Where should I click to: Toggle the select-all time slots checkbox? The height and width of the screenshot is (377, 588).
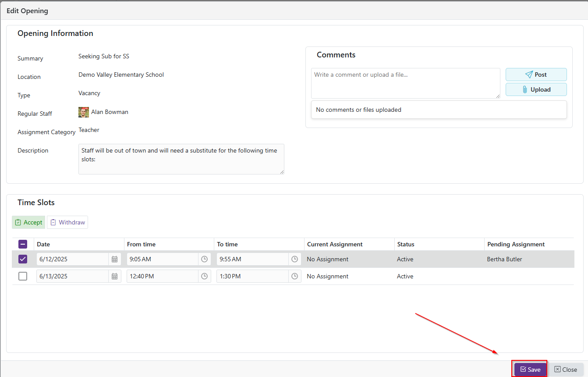pos(23,244)
